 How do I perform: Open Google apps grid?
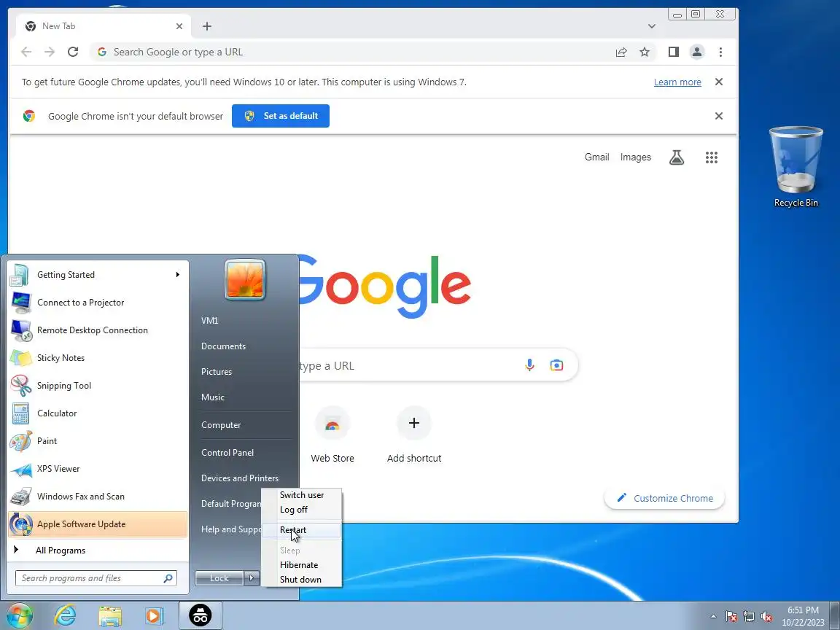(x=712, y=157)
